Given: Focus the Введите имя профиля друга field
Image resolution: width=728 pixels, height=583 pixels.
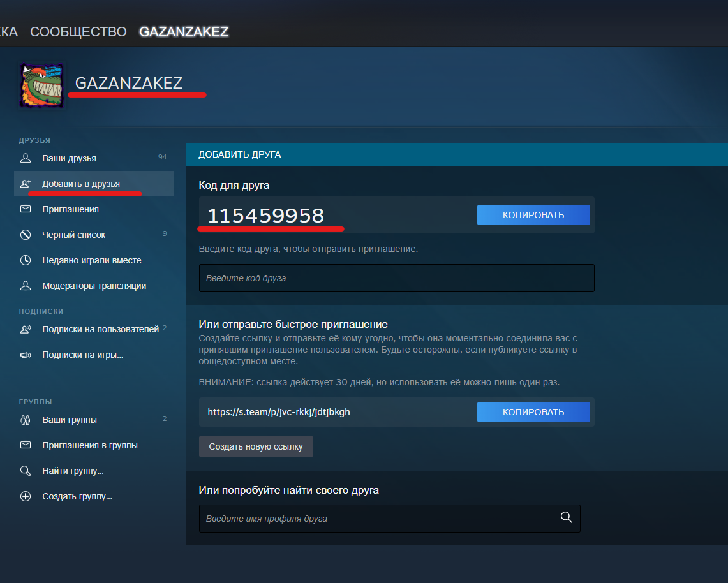Looking at the screenshot, I should point(390,519).
